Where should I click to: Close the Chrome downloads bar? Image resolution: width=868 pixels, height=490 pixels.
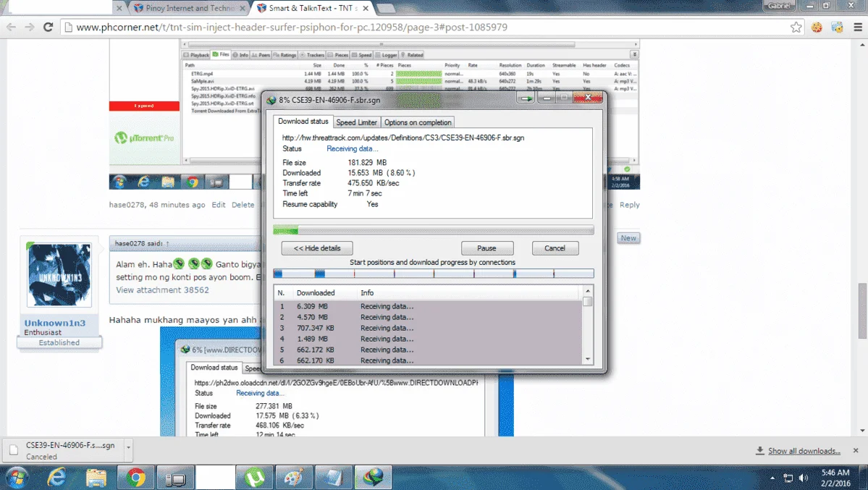pos(856,451)
